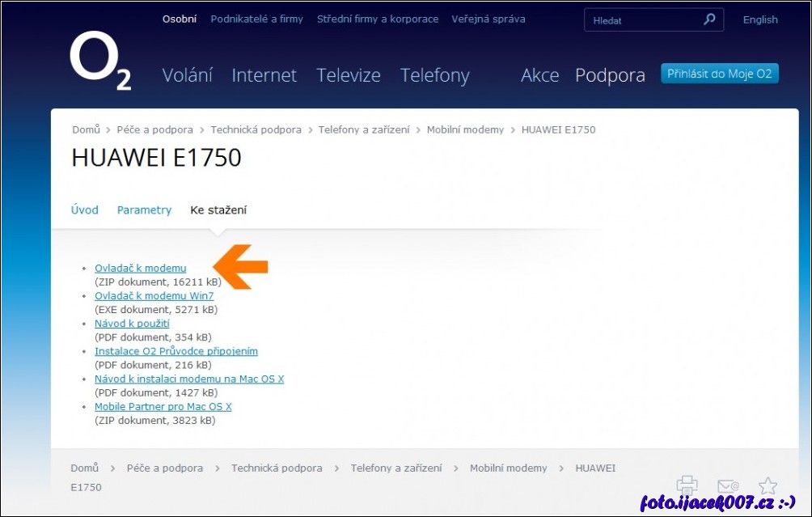The image size is (812, 517).
Task: Open the Úvod tab
Action: tap(84, 210)
